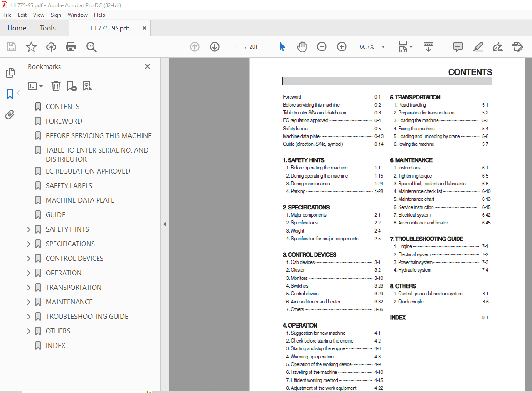Open the View menu

[39, 15]
